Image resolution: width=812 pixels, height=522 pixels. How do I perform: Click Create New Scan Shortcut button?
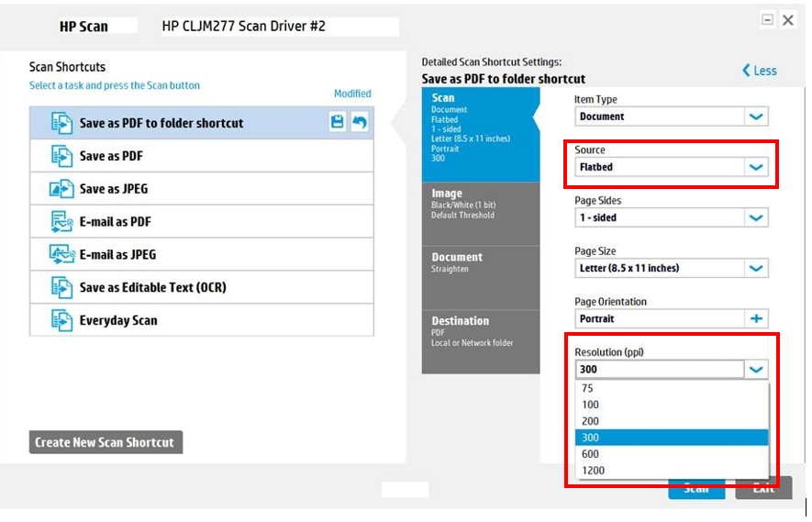(x=106, y=442)
